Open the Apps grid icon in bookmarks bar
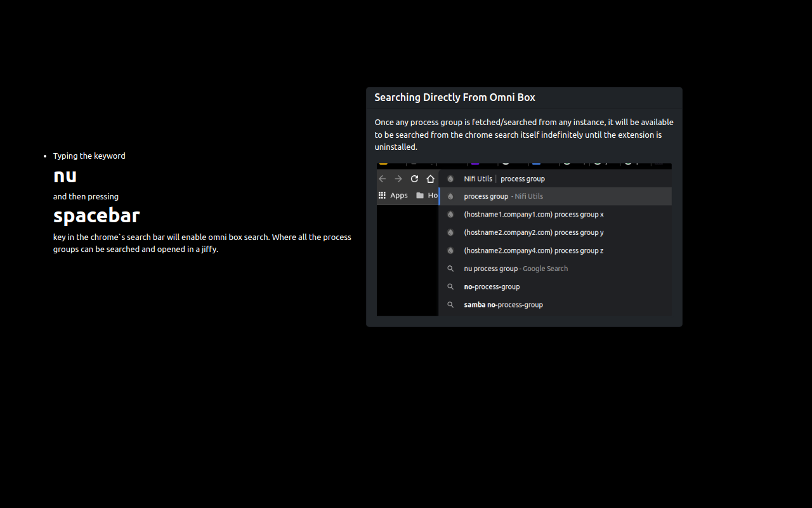Screen dimensions: 812x508 [x=383, y=195]
